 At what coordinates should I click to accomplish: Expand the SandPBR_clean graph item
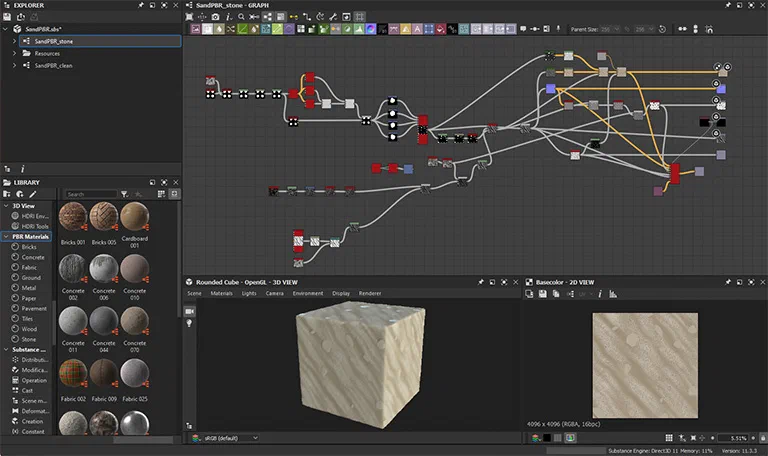(x=14, y=65)
